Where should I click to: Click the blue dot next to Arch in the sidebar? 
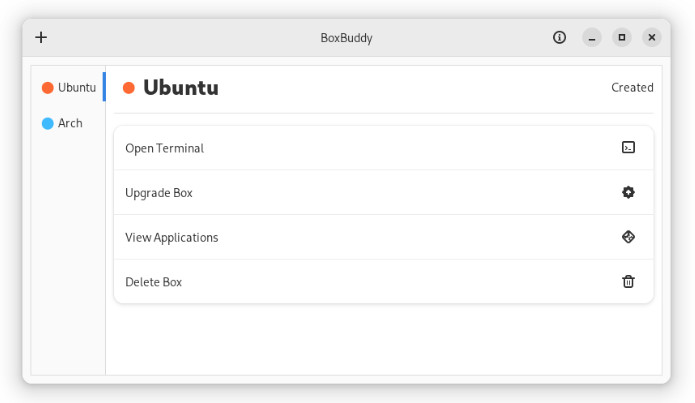click(47, 123)
